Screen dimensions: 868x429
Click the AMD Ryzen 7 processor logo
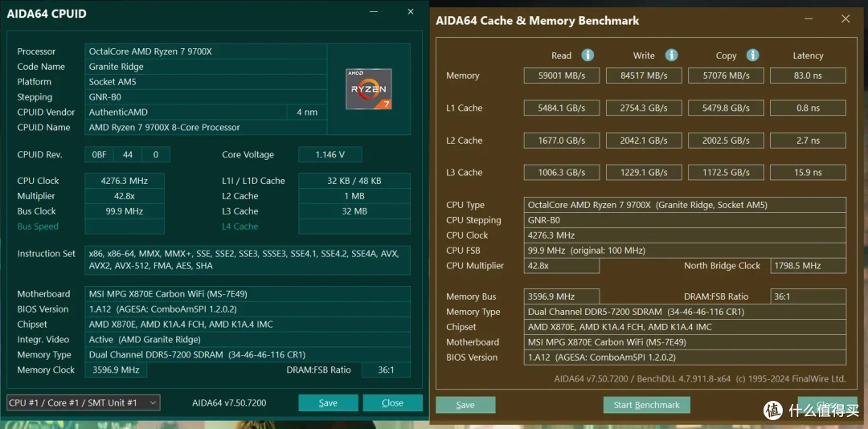pos(369,88)
